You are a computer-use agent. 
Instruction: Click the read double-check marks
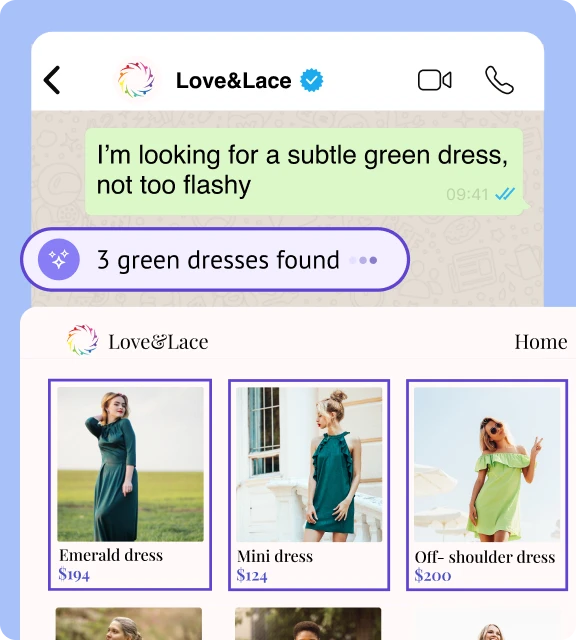(x=505, y=194)
